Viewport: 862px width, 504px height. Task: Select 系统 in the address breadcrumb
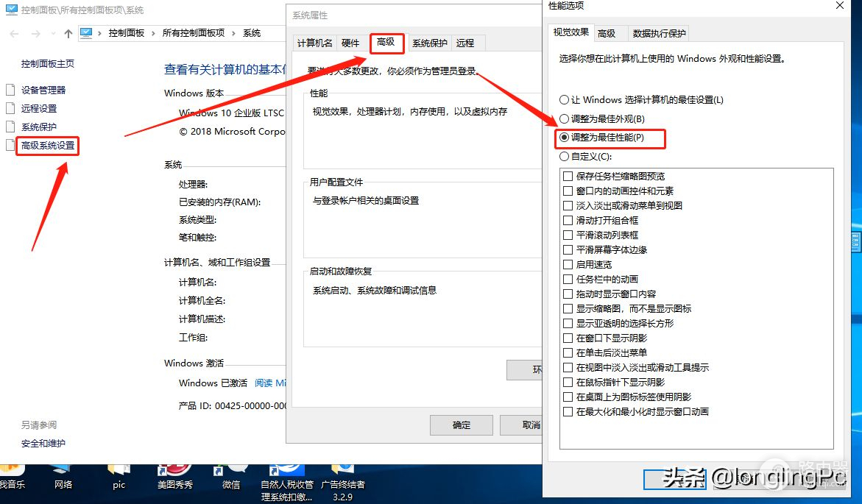coord(252,33)
